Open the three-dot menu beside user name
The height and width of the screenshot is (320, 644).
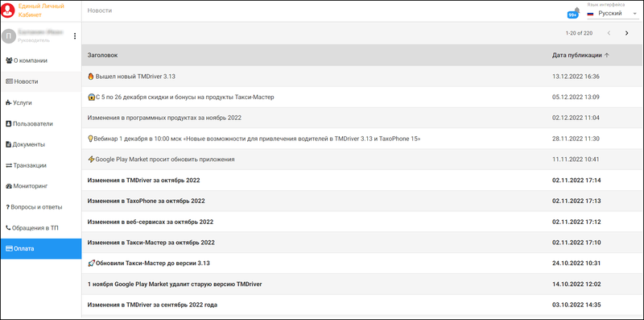click(75, 36)
